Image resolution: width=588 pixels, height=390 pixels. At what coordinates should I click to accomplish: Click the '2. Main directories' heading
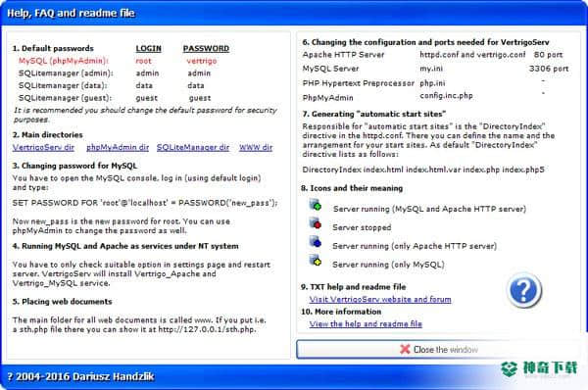48,134
